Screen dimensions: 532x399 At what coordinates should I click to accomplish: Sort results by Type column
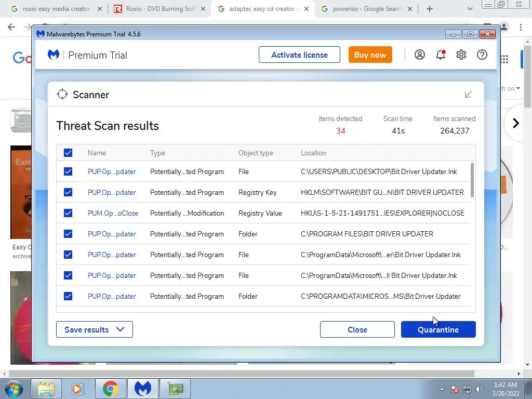tap(157, 153)
